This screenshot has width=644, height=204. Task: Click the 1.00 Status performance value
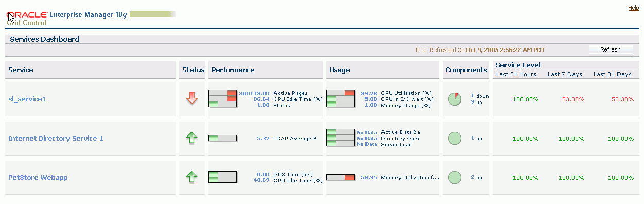click(x=263, y=105)
